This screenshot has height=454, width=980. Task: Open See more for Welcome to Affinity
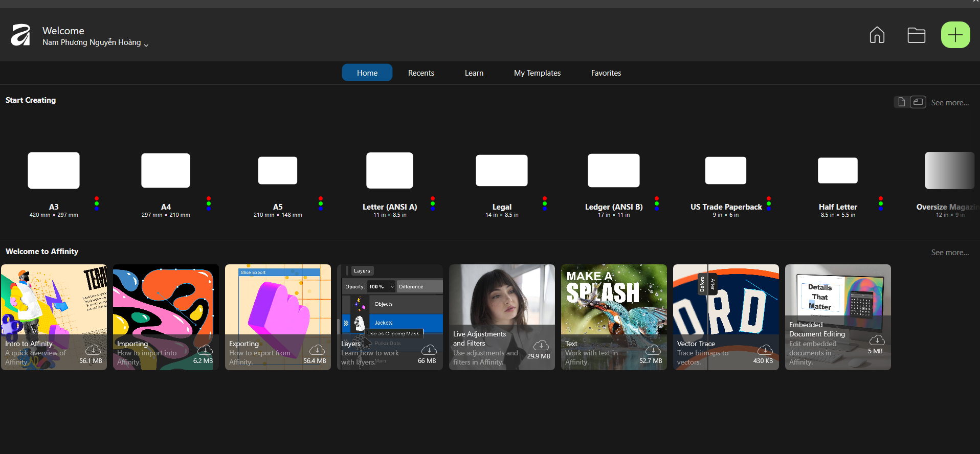[x=949, y=253]
